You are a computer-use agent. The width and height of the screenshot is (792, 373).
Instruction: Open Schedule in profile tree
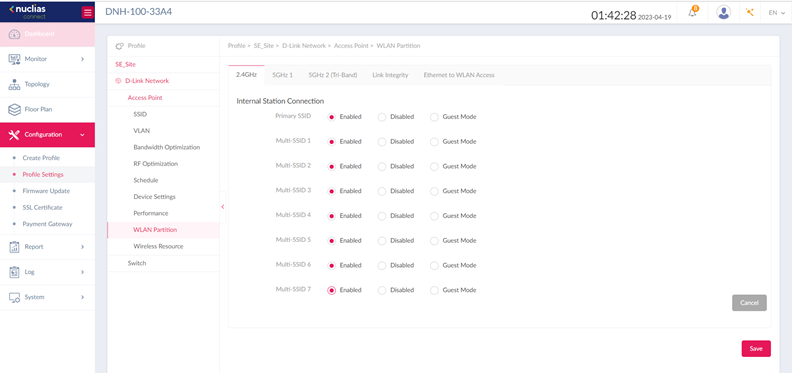click(145, 180)
